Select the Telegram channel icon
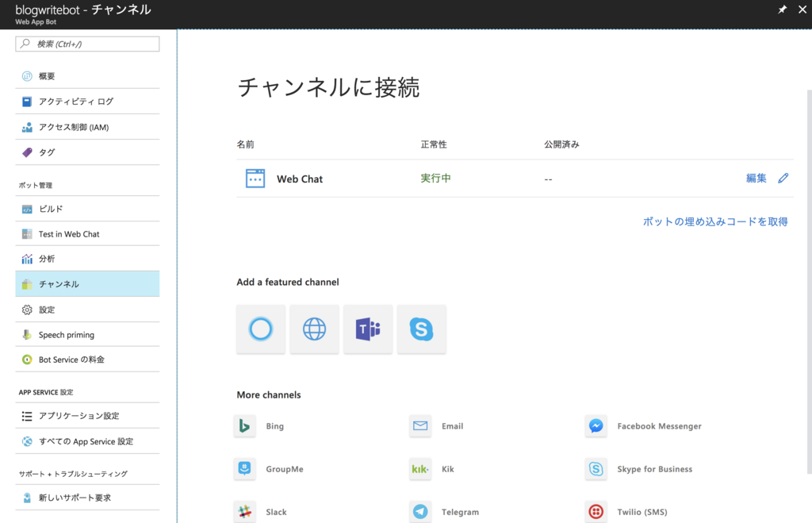Viewport: 812px width, 523px height. tap(420, 512)
